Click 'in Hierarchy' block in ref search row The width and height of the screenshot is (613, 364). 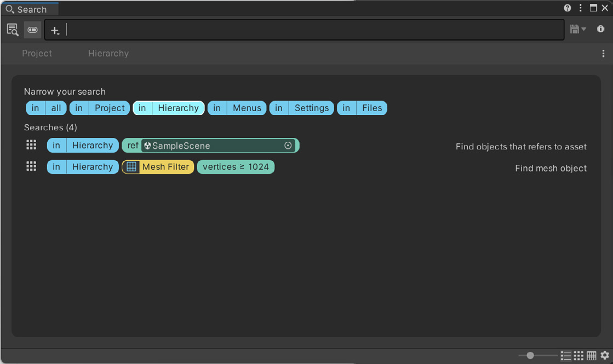[83, 145]
